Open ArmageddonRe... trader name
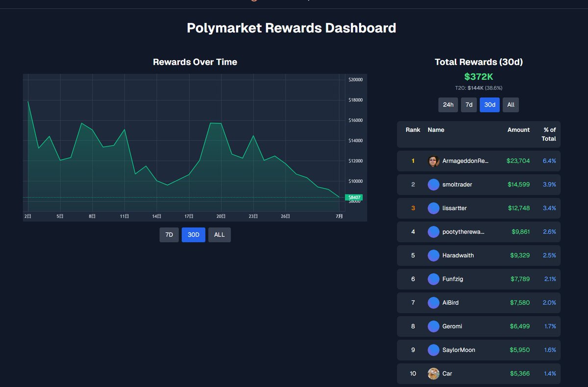The width and height of the screenshot is (588, 387). (x=465, y=161)
